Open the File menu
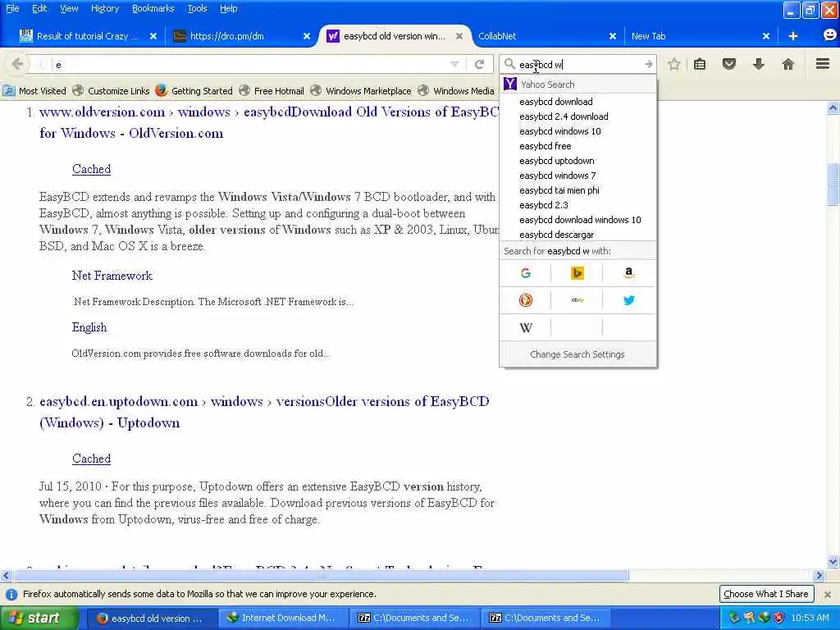This screenshot has width=840, height=630. tap(11, 8)
